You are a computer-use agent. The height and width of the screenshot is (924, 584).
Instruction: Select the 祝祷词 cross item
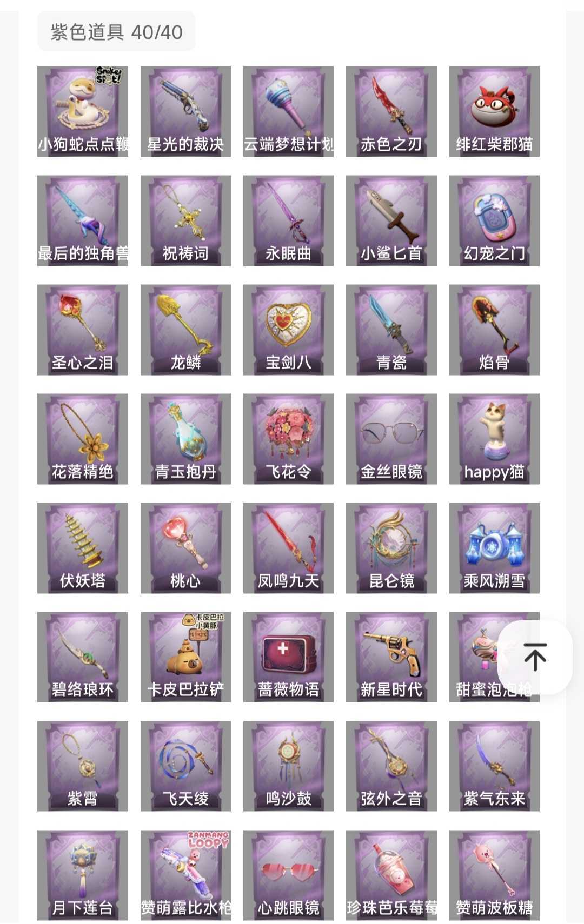pyautogui.click(x=185, y=220)
